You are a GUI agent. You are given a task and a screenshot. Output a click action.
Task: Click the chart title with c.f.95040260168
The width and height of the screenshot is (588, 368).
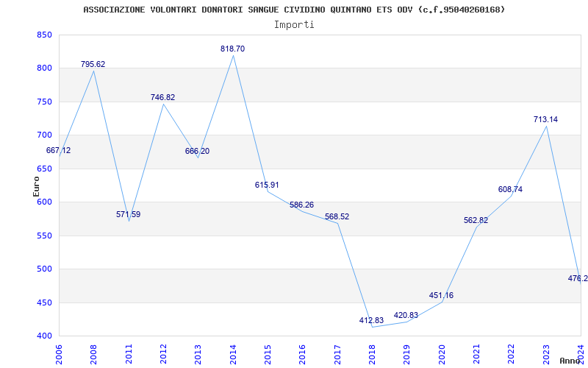click(294, 10)
